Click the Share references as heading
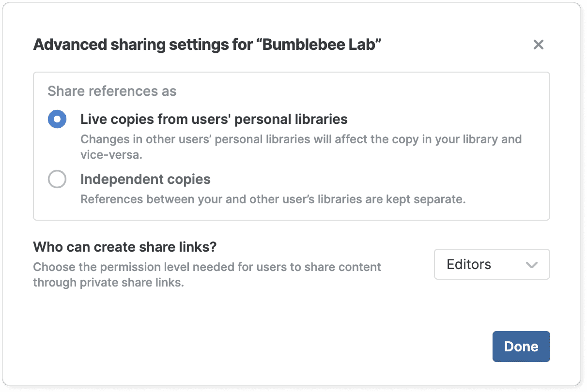 pyautogui.click(x=112, y=91)
